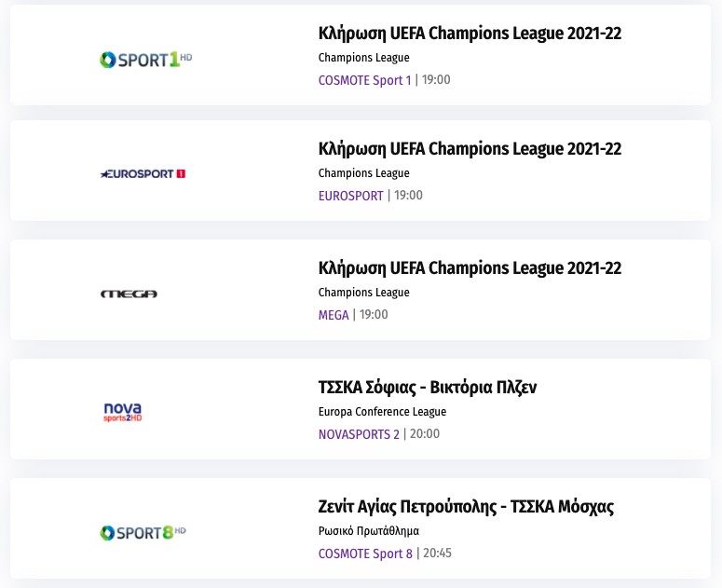
Task: Click the Europa Conference League competition label
Action: pos(382,412)
